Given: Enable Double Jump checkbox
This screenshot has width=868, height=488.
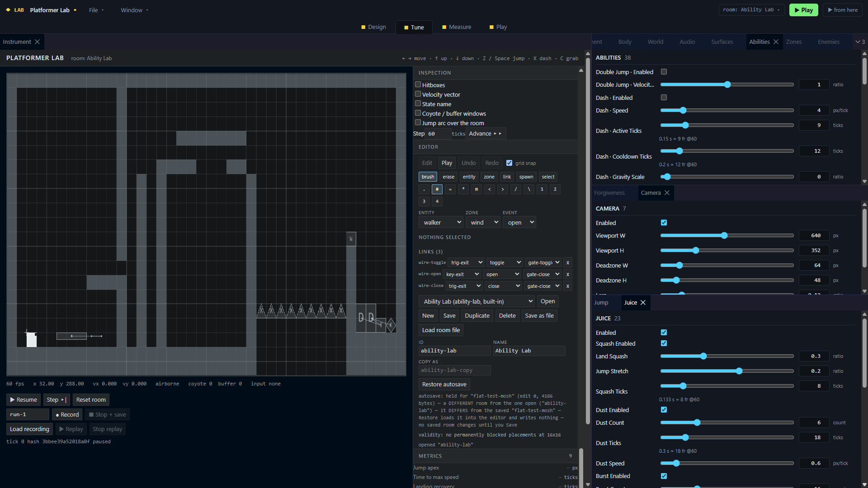Looking at the screenshot, I should pyautogui.click(x=664, y=72).
